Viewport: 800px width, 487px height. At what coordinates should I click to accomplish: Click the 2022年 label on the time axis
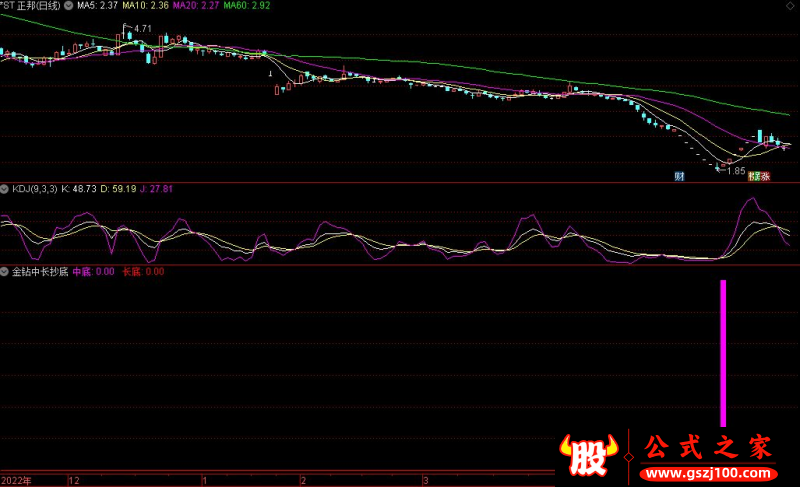(16, 481)
